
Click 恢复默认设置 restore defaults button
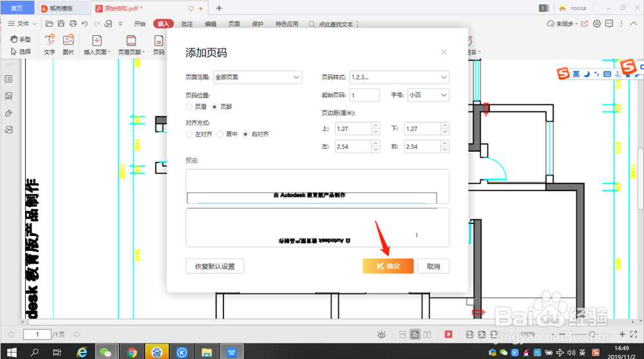(215, 266)
